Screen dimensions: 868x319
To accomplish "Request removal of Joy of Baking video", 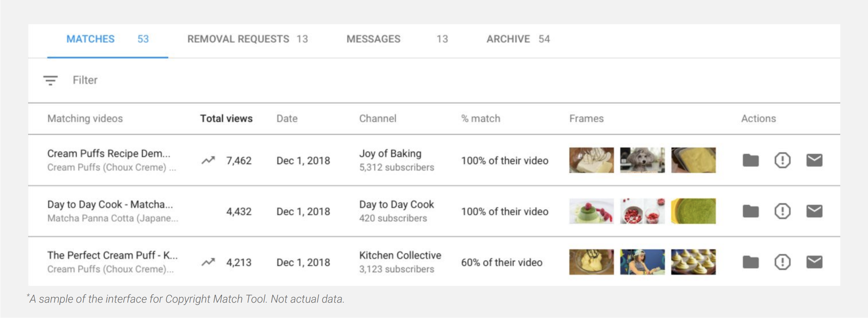I will click(782, 160).
